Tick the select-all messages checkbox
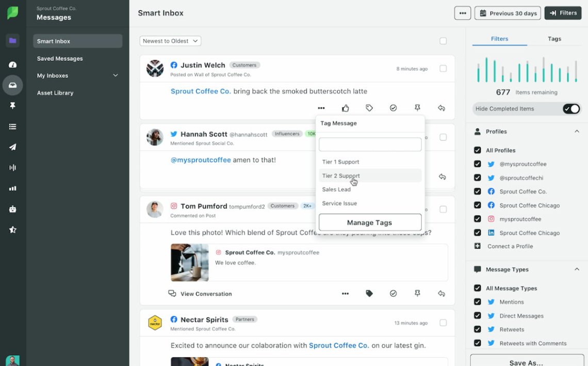 (443, 41)
